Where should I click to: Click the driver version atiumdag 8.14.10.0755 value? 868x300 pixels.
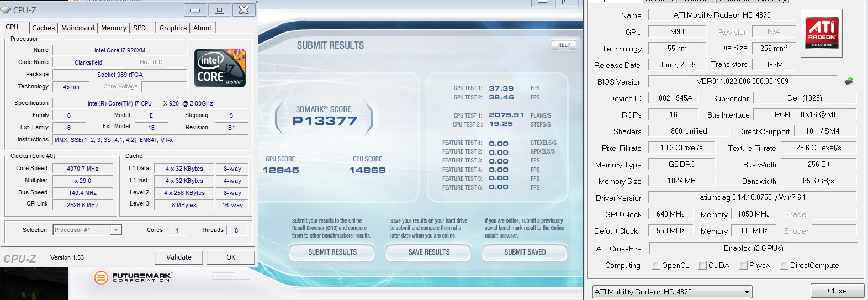pyautogui.click(x=752, y=197)
